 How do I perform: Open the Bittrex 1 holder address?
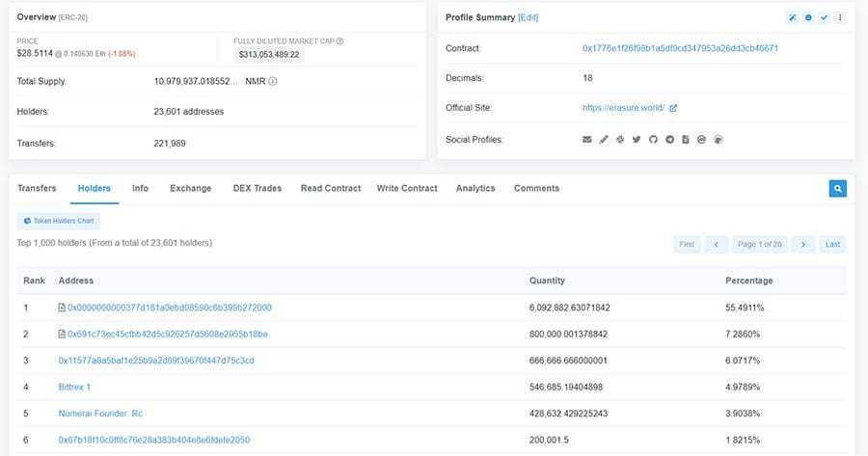tap(74, 387)
